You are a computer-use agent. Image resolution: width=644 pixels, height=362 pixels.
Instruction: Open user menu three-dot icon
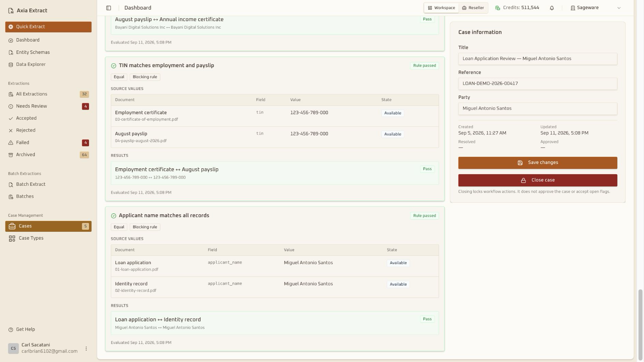[86, 348]
